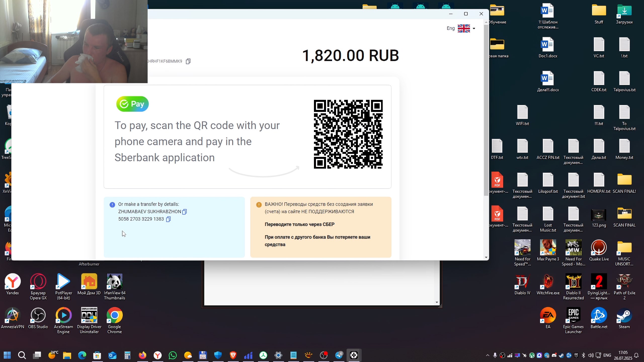Copy the order ID with copy icon
Image resolution: width=644 pixels, height=362 pixels.
(188, 61)
